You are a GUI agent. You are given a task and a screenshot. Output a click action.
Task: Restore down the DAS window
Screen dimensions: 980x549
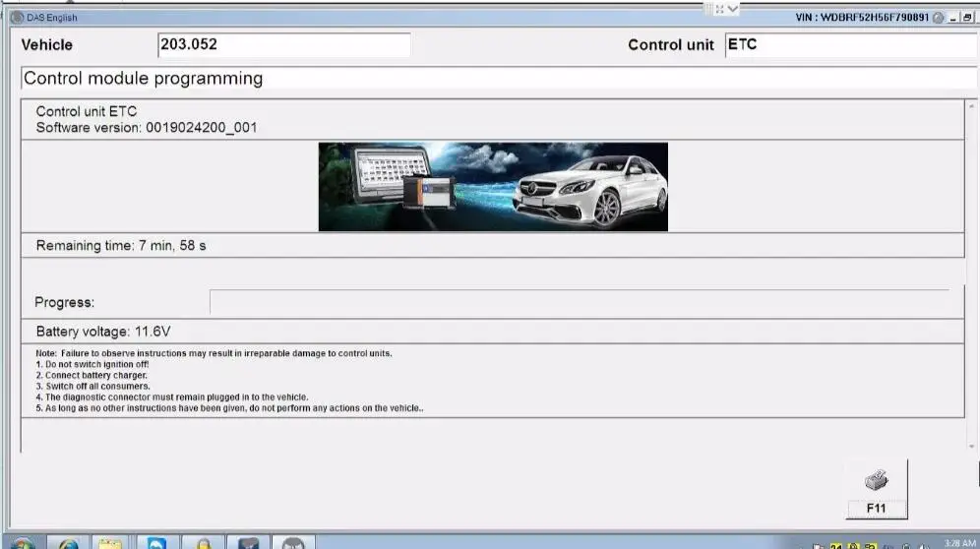tap(967, 18)
